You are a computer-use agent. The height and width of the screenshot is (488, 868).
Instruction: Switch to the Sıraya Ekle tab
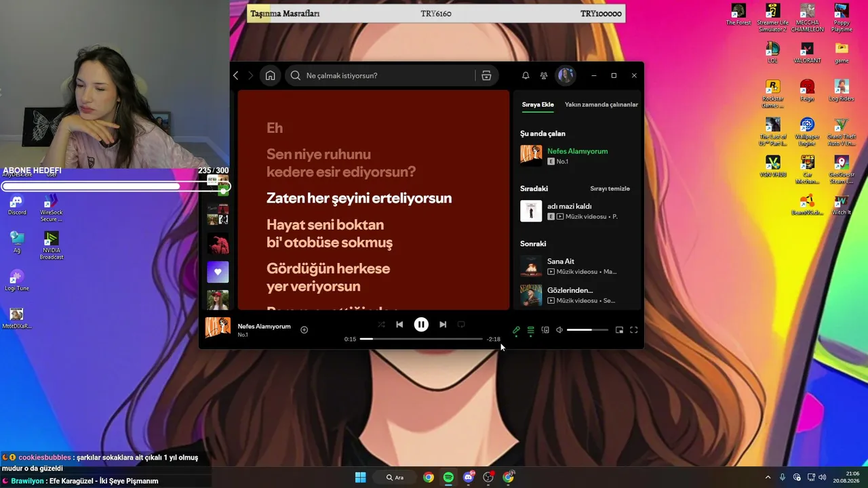pos(538,104)
